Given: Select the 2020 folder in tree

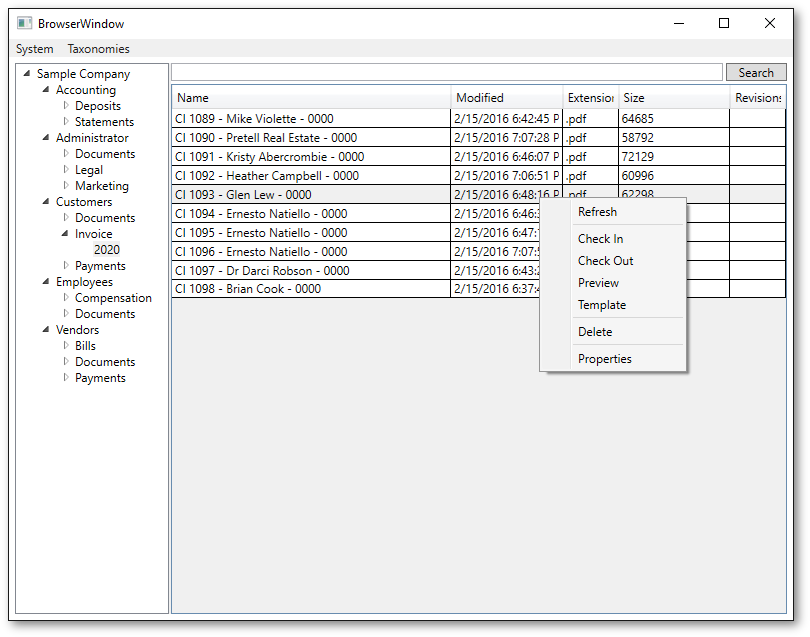Looking at the screenshot, I should pyautogui.click(x=106, y=250).
